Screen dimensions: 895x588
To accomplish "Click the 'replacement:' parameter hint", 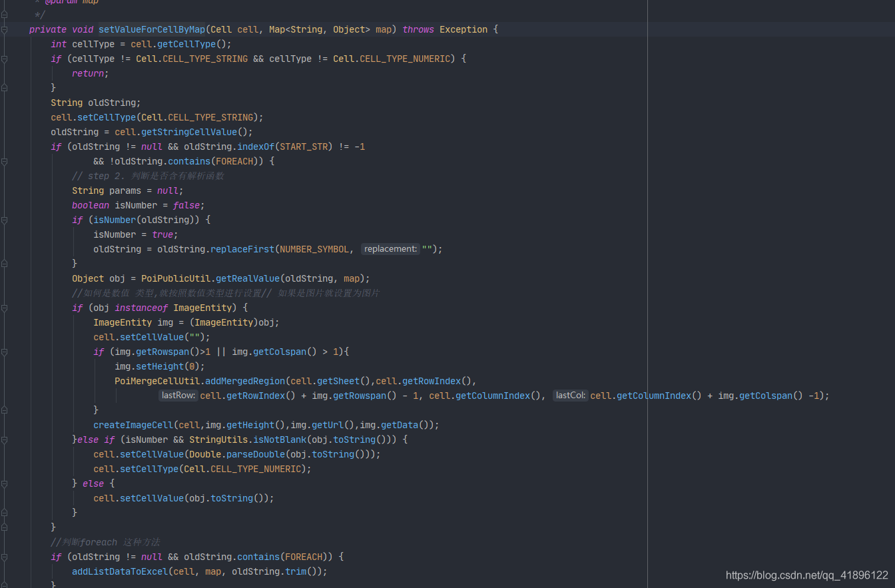I will coord(390,249).
